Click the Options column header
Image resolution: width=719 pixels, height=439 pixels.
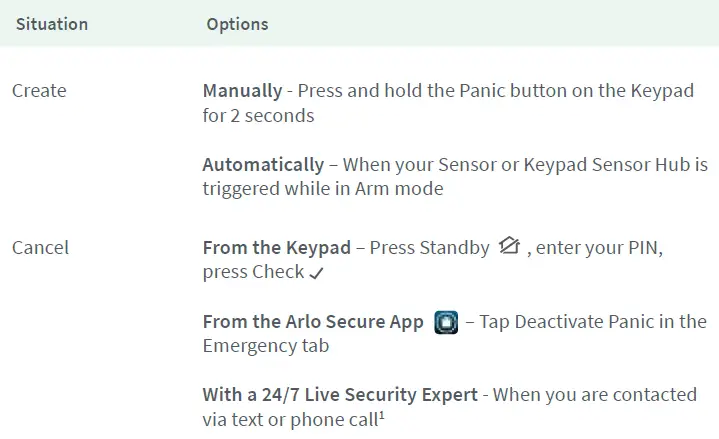coord(237,23)
